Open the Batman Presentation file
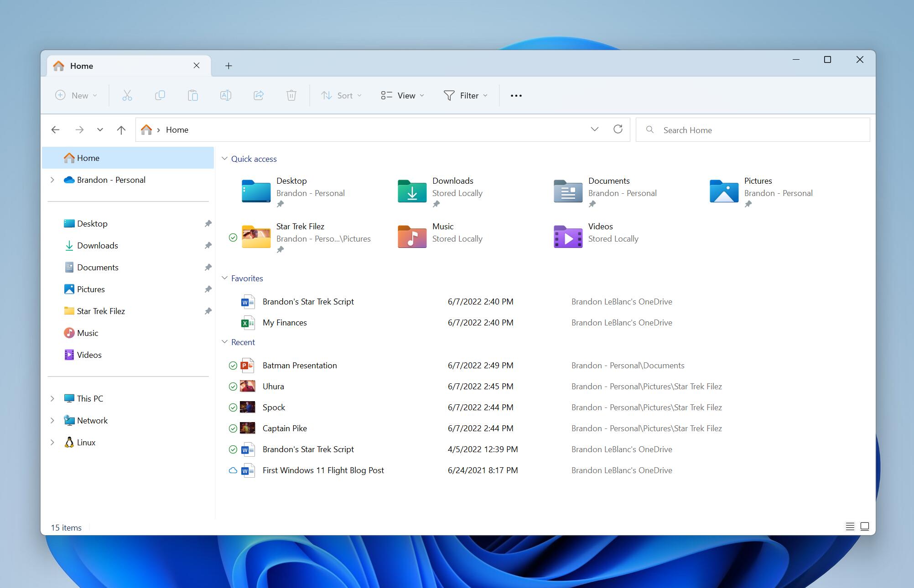 click(x=299, y=365)
